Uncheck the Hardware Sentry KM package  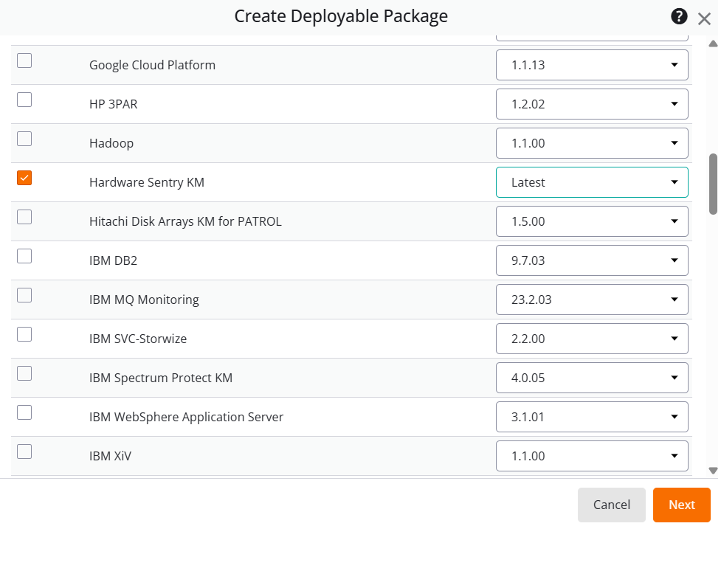(x=24, y=178)
